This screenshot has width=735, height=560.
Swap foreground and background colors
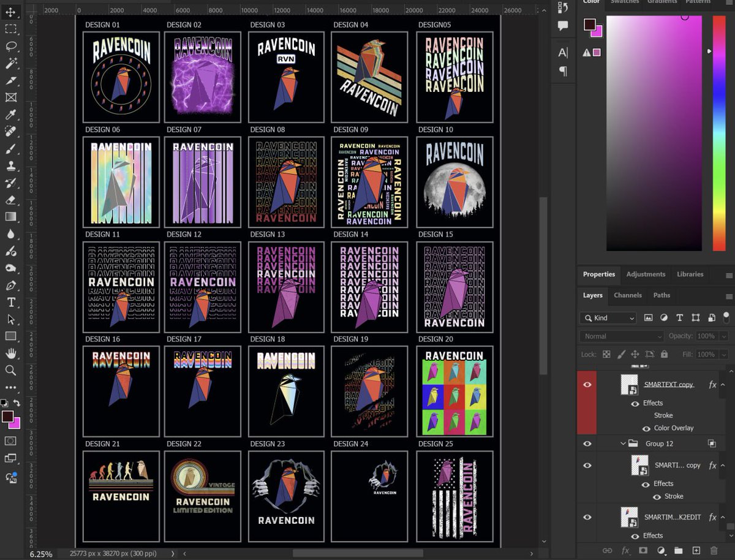point(17,403)
